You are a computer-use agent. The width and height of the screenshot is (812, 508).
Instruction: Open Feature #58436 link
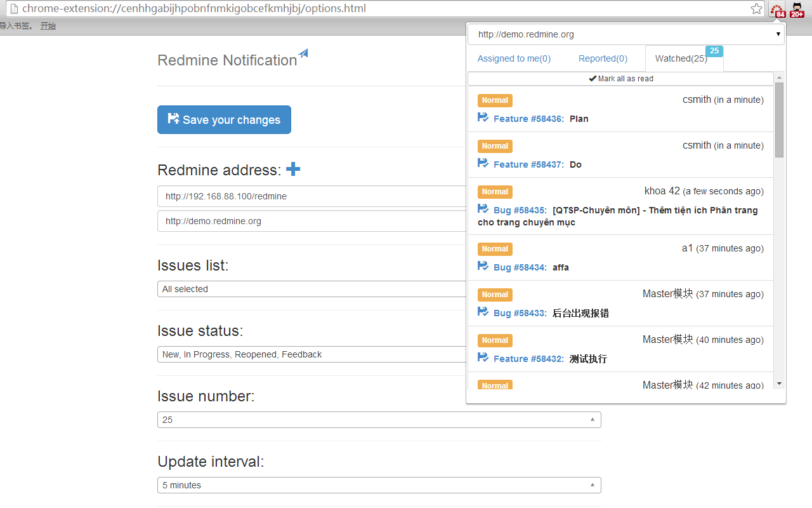(x=528, y=119)
